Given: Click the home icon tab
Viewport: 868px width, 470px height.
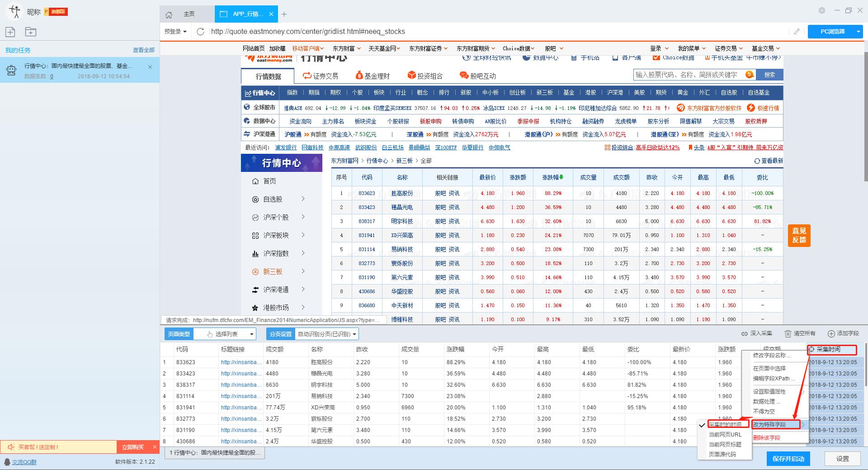Looking at the screenshot, I should click(169, 14).
